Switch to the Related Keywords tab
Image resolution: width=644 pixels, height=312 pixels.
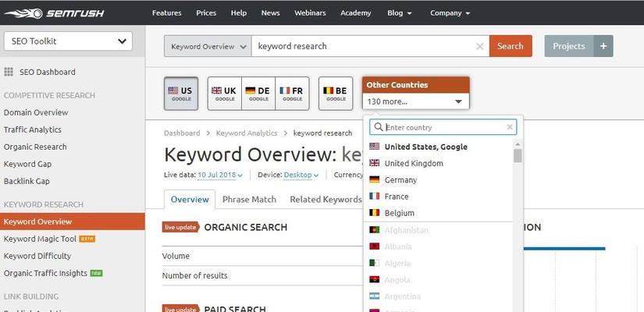click(x=326, y=200)
